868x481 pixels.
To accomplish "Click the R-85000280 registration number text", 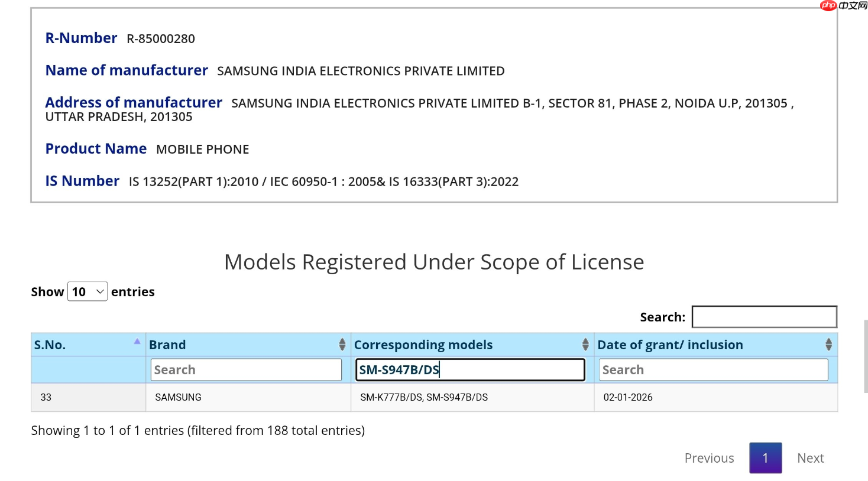I will point(161,39).
